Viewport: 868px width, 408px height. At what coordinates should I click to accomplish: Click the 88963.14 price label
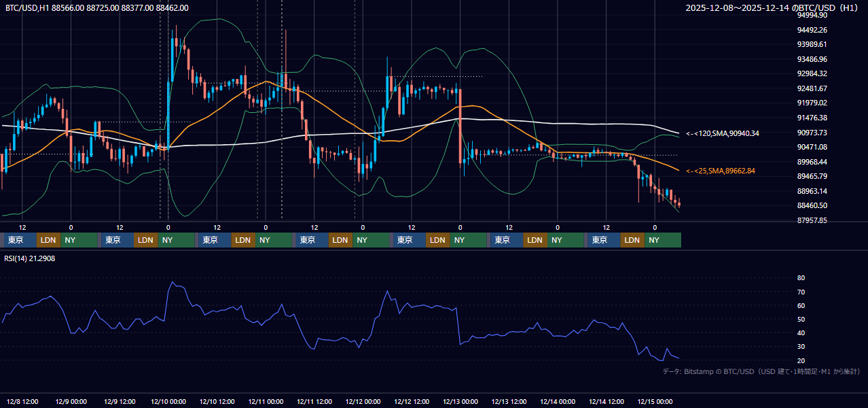pyautogui.click(x=812, y=191)
